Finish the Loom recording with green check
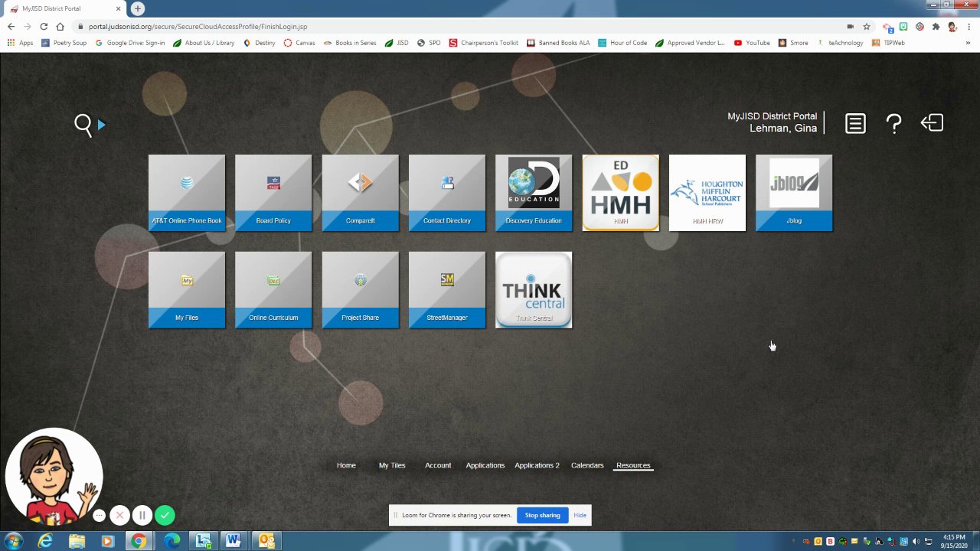Image resolution: width=980 pixels, height=551 pixels. click(x=165, y=516)
